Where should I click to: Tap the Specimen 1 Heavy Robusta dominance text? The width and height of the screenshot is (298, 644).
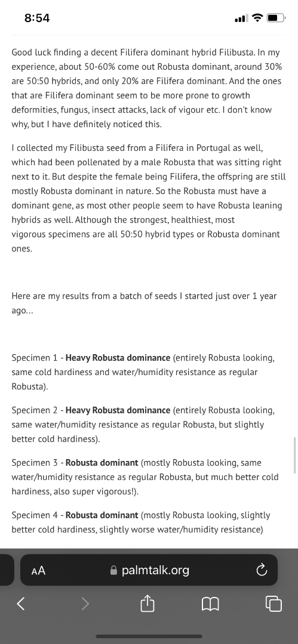(118, 357)
